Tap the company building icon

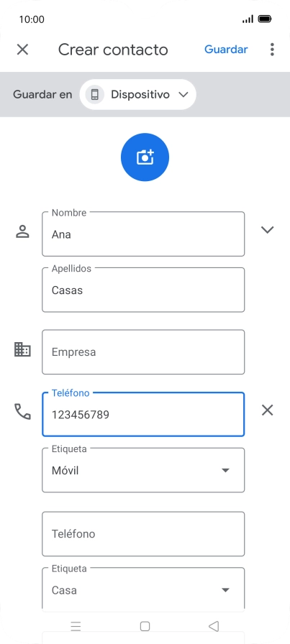[22, 349]
